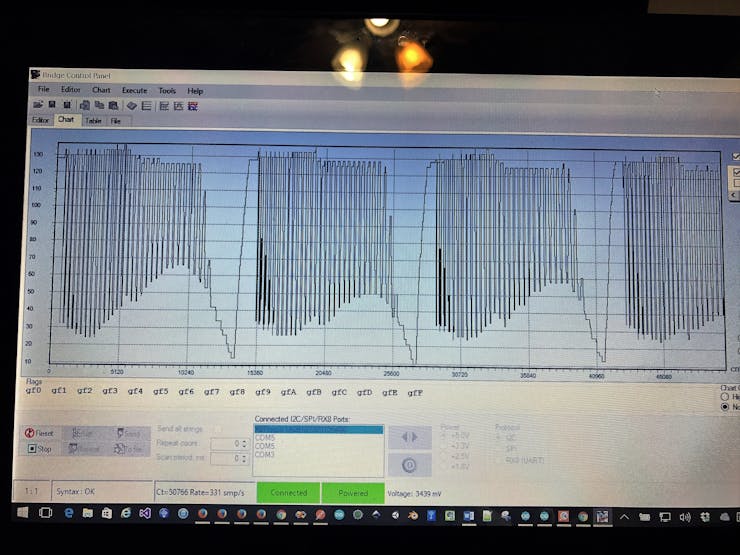Open Visual Studio from the taskbar
This screenshot has width=740, height=555.
pos(144,513)
